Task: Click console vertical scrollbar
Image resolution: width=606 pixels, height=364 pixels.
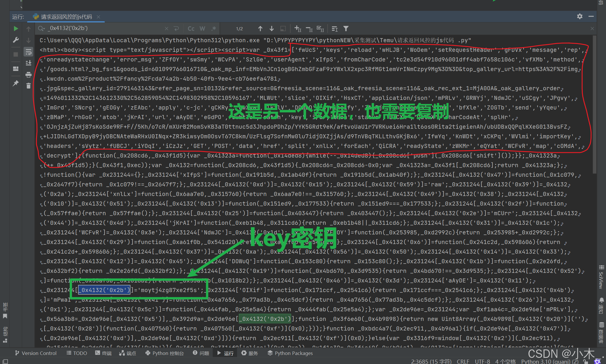Action: 594,105
